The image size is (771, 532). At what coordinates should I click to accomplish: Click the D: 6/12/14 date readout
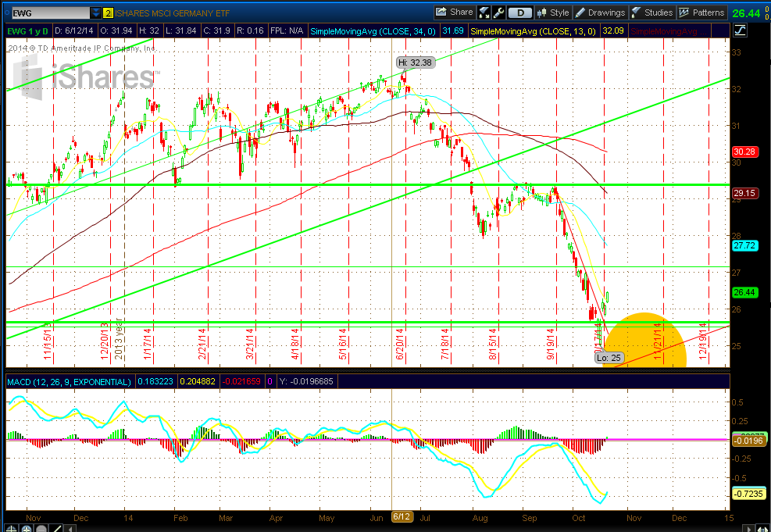point(73,31)
